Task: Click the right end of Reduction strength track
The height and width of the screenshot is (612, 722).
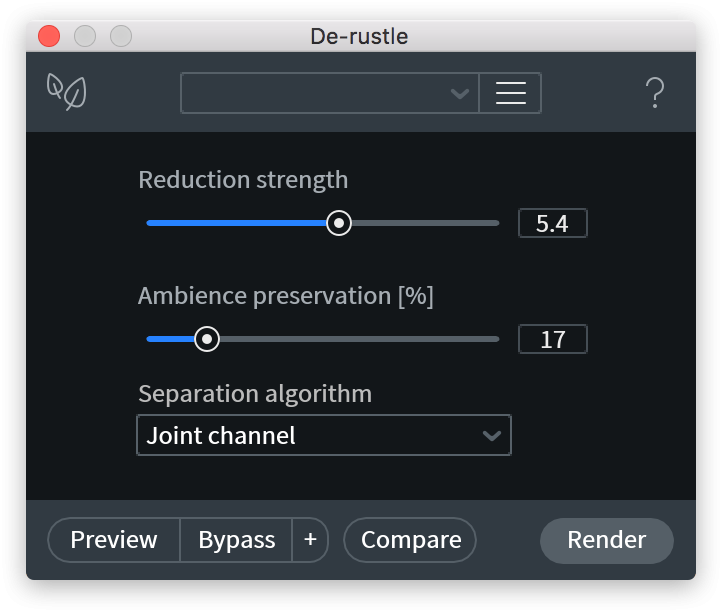Action: pos(494,223)
